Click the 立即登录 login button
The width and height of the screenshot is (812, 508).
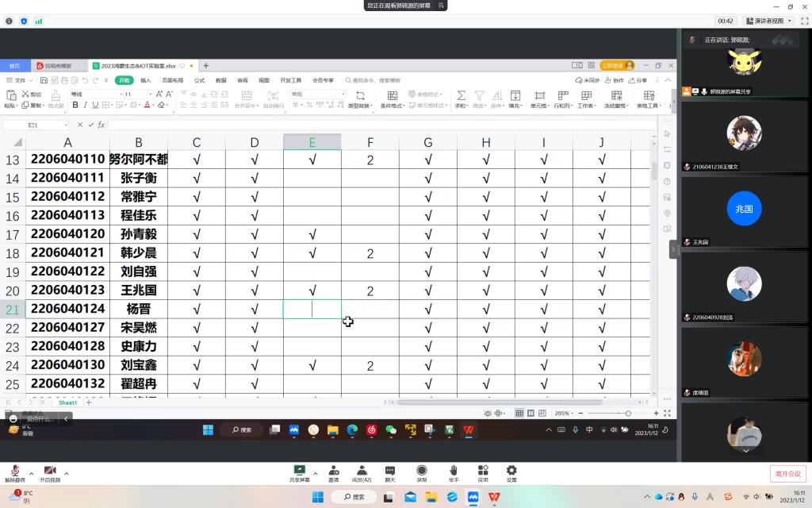[617, 65]
